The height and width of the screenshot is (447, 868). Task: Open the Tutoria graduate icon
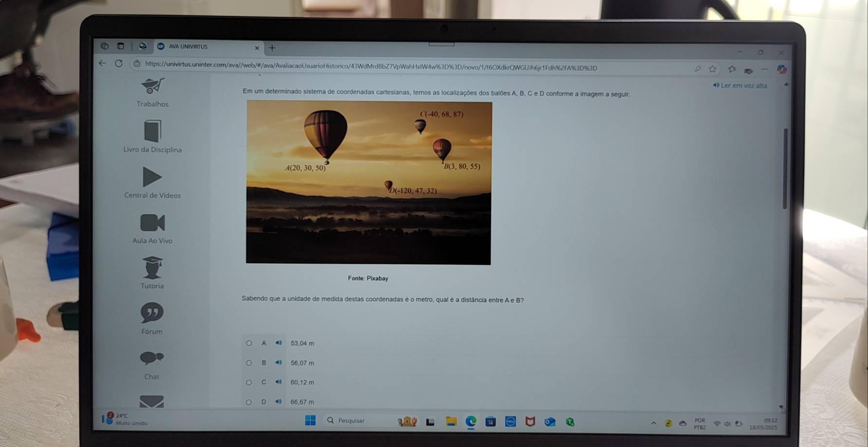coord(152,267)
